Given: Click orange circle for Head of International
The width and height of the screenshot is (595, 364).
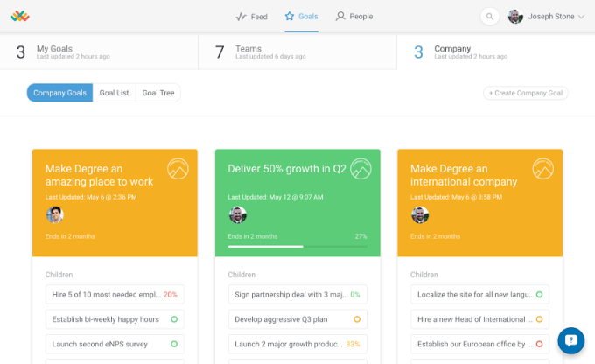Looking at the screenshot, I should (540, 319).
